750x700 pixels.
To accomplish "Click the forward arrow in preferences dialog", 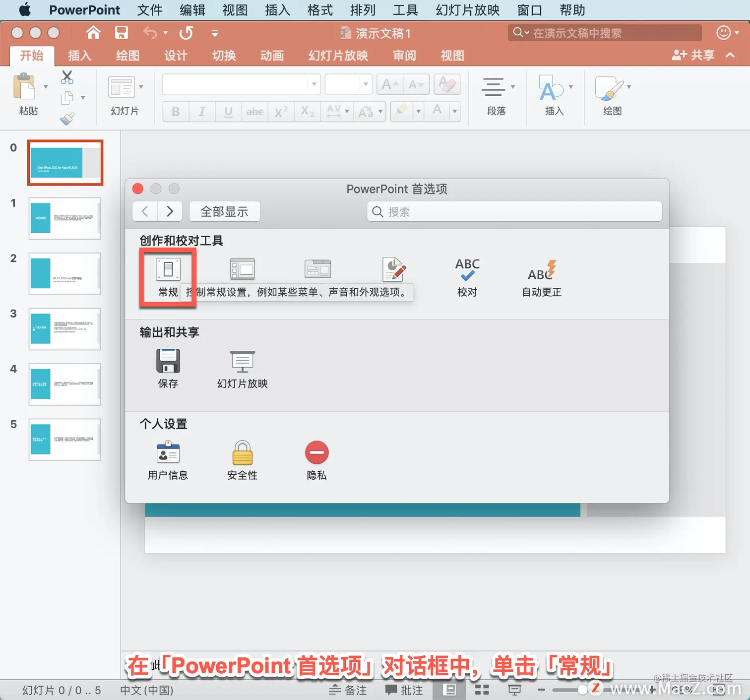I will click(x=170, y=212).
